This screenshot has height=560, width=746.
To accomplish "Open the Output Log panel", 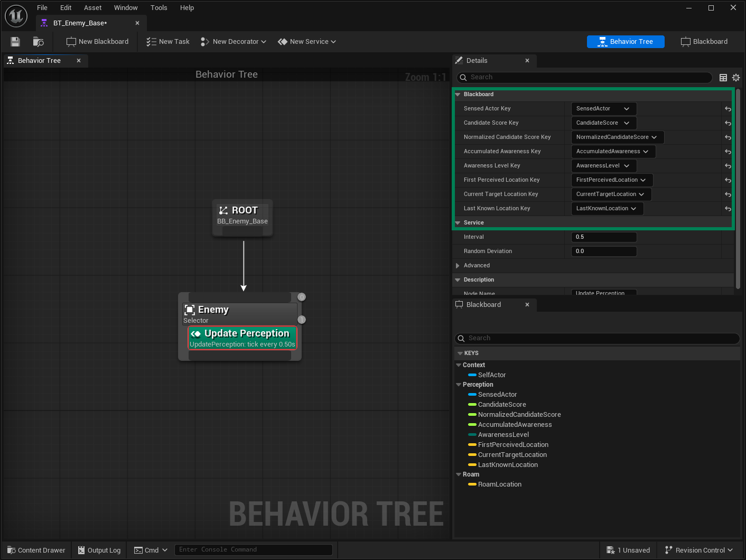I will coord(99,549).
